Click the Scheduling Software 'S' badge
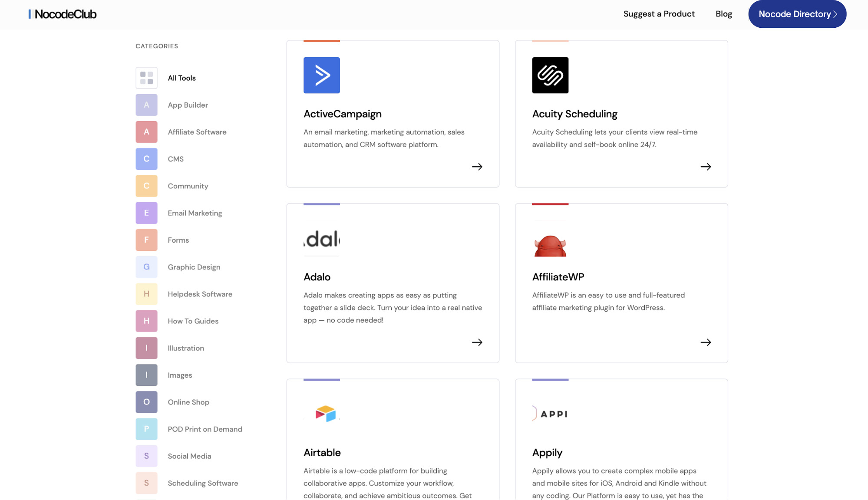The width and height of the screenshot is (868, 500). click(146, 483)
